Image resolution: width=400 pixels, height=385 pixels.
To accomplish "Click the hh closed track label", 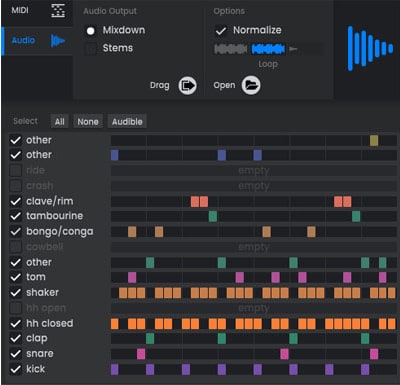I will click(50, 323).
